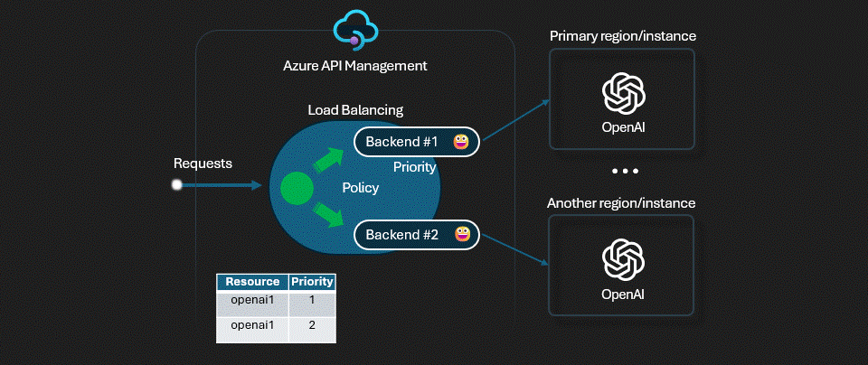Click openai1 cell in priority 2 row

coord(252,330)
